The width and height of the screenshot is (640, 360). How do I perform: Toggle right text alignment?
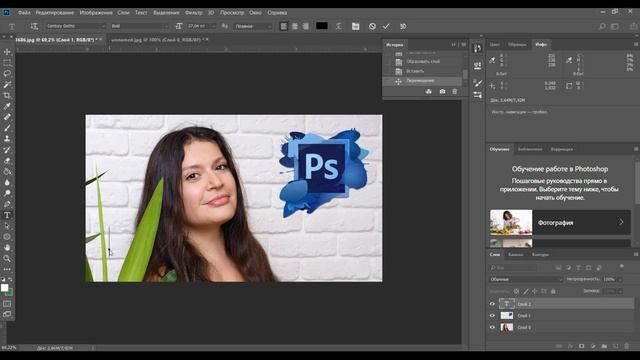coord(306,26)
